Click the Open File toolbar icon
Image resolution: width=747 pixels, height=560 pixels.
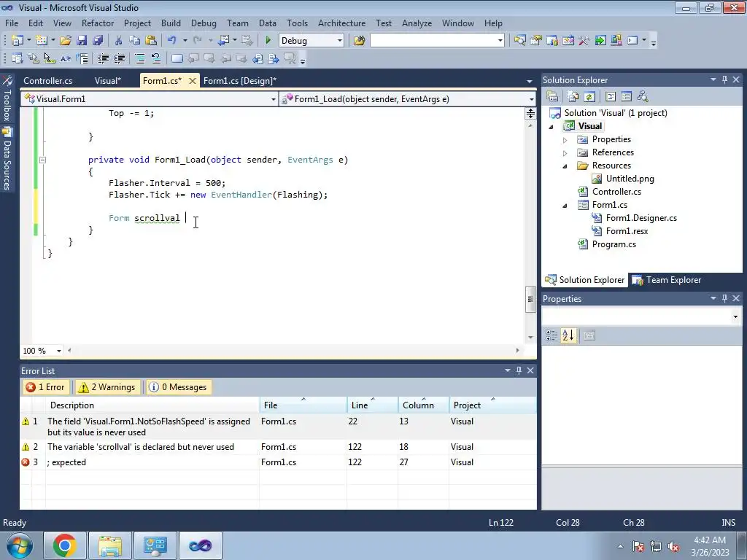(x=65, y=41)
